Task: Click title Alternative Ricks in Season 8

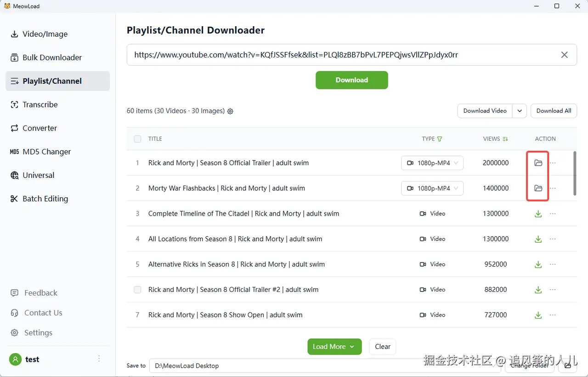Action: [x=237, y=264]
